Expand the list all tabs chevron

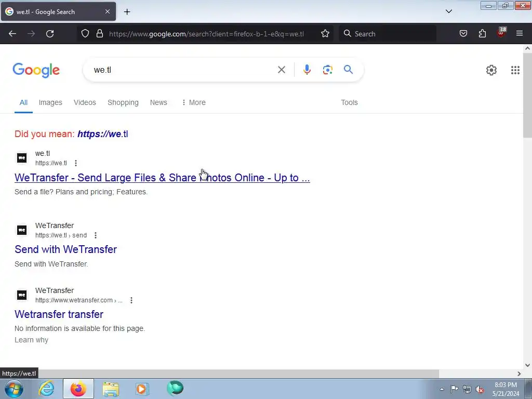point(448,11)
